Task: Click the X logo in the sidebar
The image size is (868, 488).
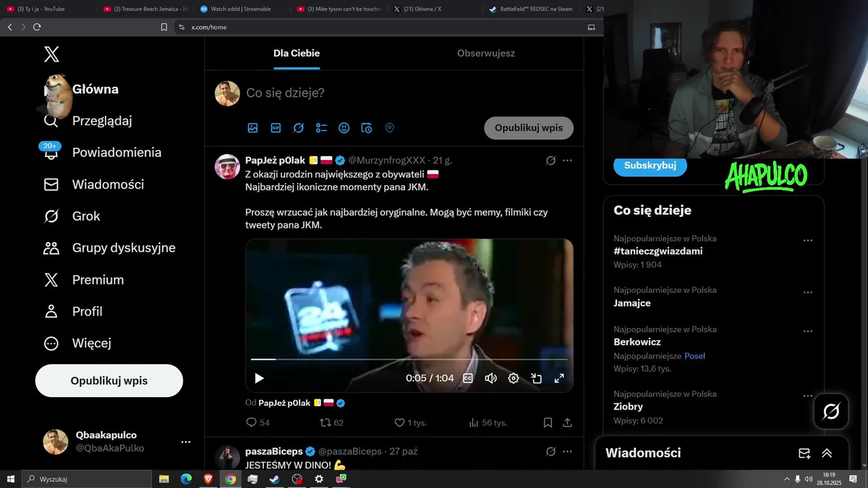Action: pyautogui.click(x=52, y=55)
